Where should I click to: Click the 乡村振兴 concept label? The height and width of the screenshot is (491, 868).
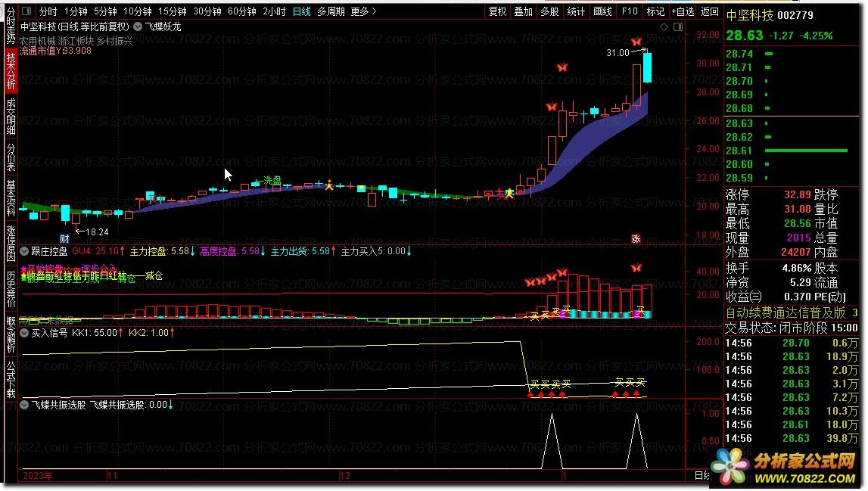(115, 41)
